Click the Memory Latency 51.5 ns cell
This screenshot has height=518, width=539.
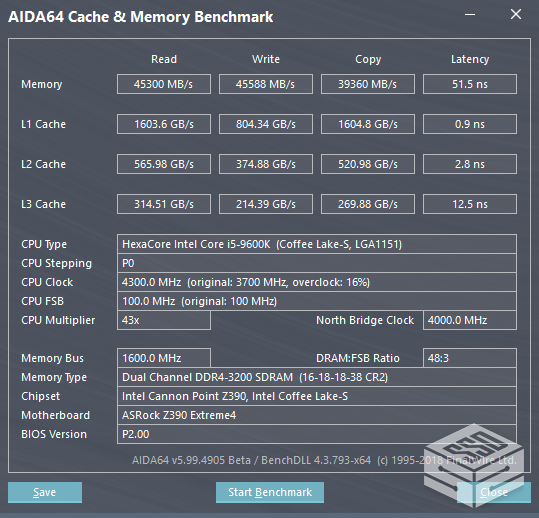tap(470, 84)
